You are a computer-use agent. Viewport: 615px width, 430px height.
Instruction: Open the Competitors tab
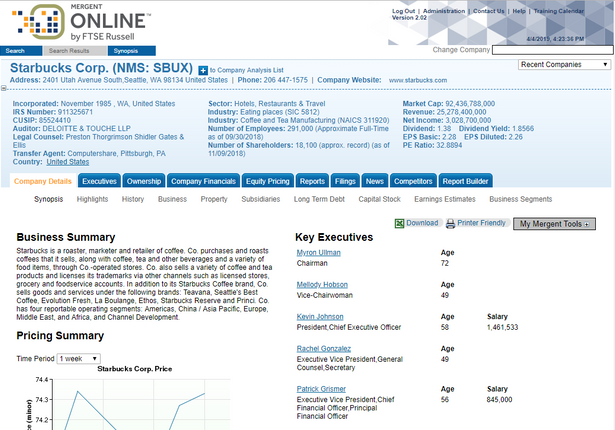(413, 181)
